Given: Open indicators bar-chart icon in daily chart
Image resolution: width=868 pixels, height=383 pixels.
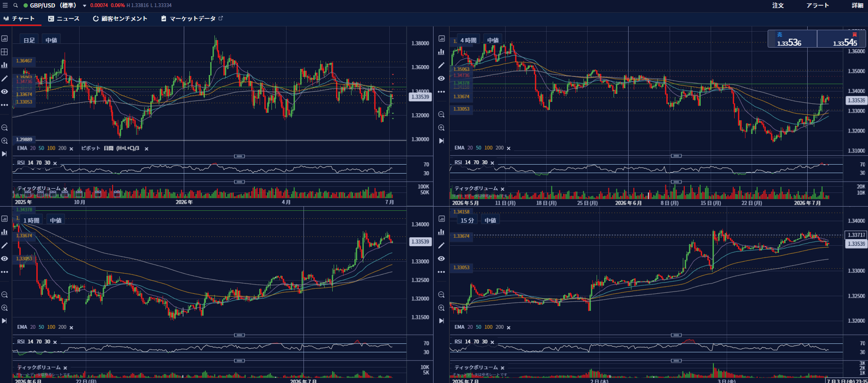Looking at the screenshot, I should (x=5, y=65).
